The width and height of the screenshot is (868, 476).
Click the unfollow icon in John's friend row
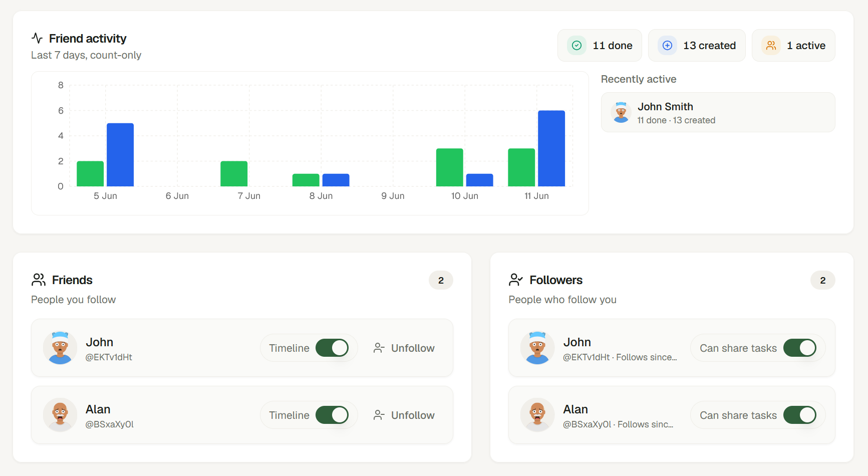pyautogui.click(x=379, y=348)
